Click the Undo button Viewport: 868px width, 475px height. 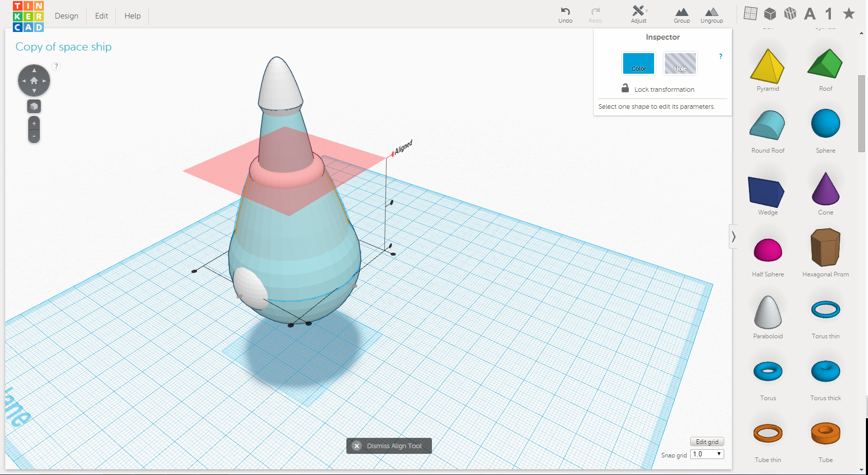(x=565, y=14)
